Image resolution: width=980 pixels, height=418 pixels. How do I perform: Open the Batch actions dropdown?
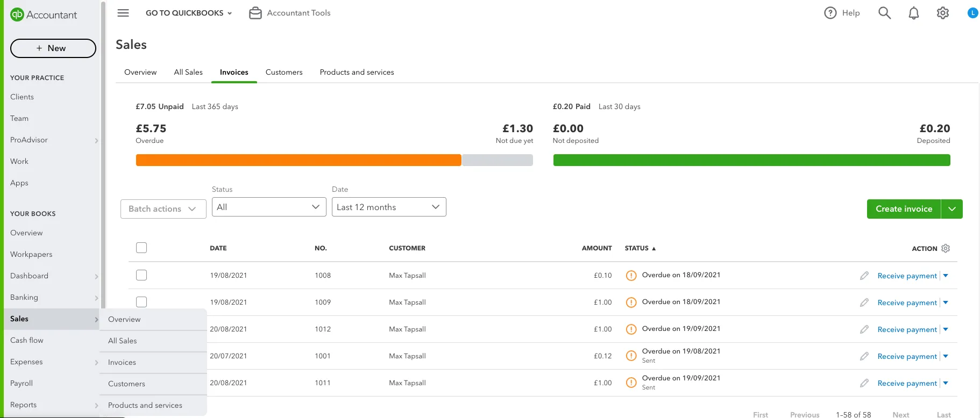164,209
